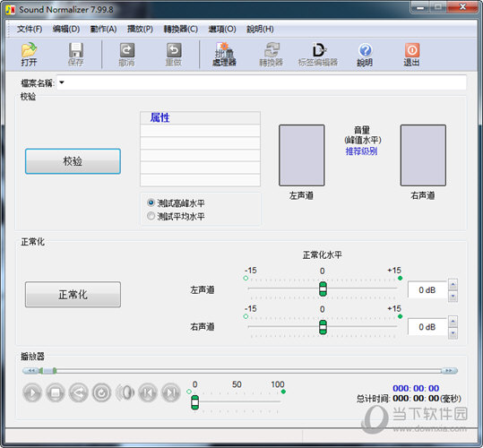Click the rewind arrows on the seek bar
Viewport: 483px width, 448px height.
tap(30, 370)
